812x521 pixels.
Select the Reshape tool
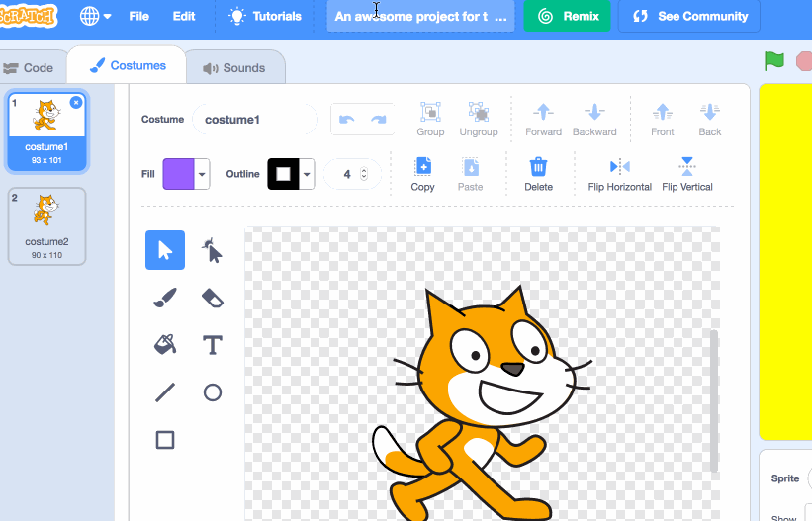[x=213, y=250]
